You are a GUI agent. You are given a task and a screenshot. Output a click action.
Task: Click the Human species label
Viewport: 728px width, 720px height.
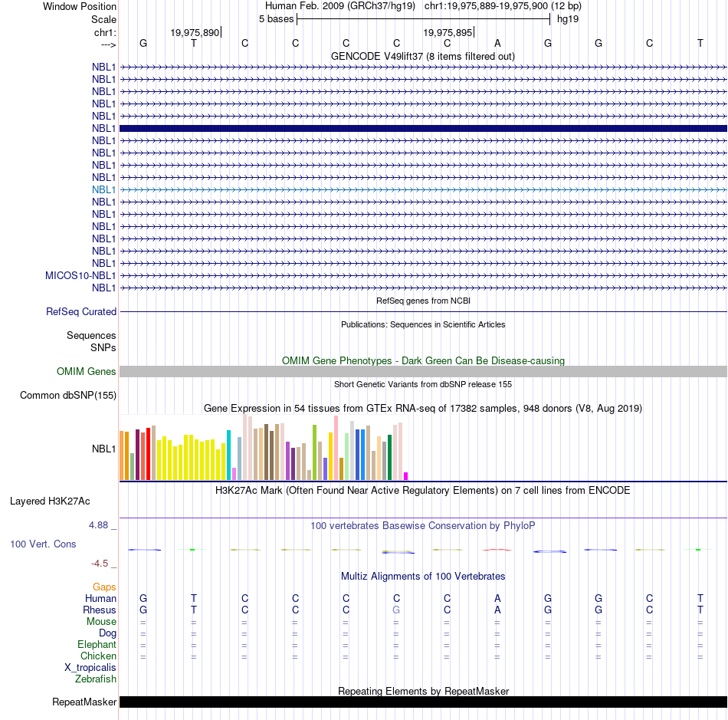point(100,598)
